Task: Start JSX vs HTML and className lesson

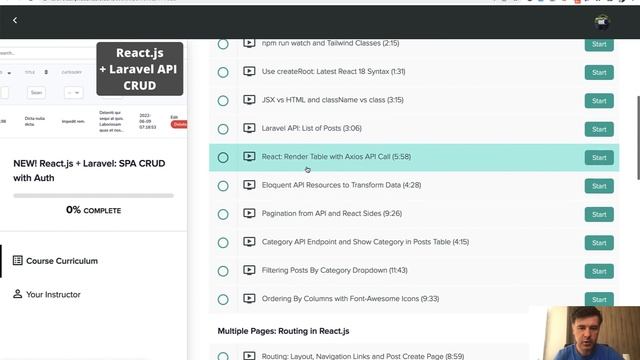Action: [599, 101]
